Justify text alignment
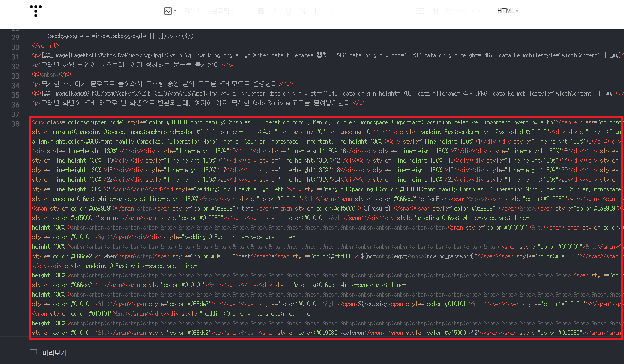Image resolution: width=624 pixels, height=364 pixels. (x=397, y=11)
